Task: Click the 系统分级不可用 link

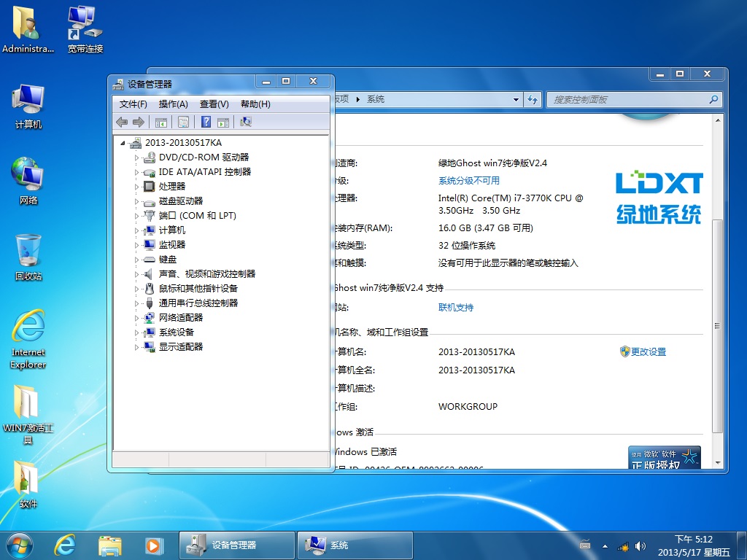Action: [x=469, y=181]
